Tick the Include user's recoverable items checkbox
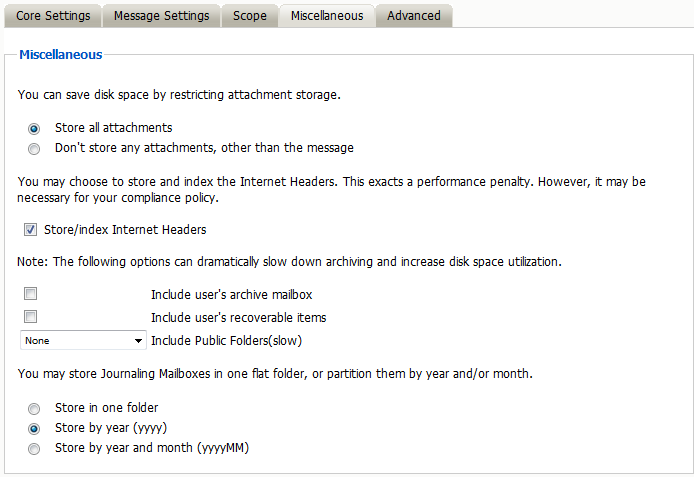This screenshot has height=477, width=694. point(31,318)
